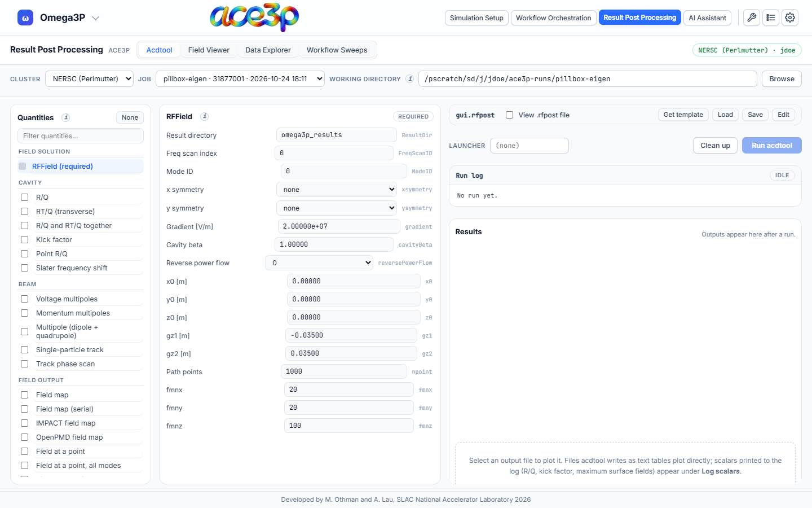Screen dimensions: 812x508
Task: Open the list view icon in header
Action: [x=771, y=17]
